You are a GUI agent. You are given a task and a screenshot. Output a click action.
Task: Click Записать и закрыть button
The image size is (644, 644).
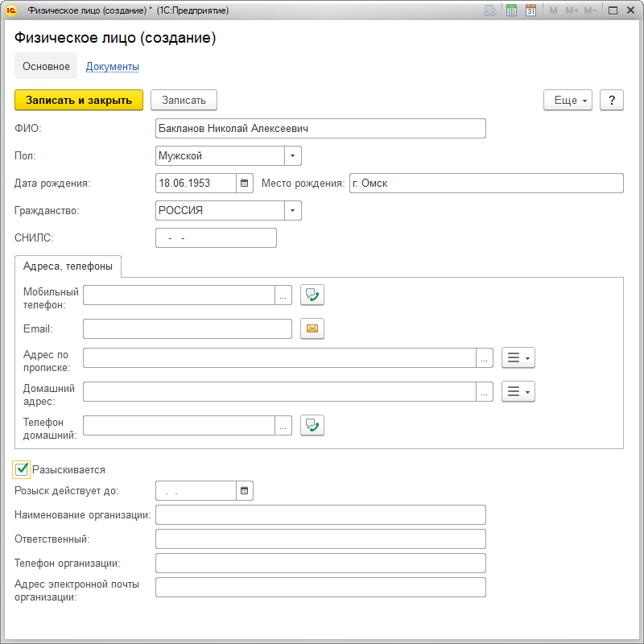coord(79,100)
